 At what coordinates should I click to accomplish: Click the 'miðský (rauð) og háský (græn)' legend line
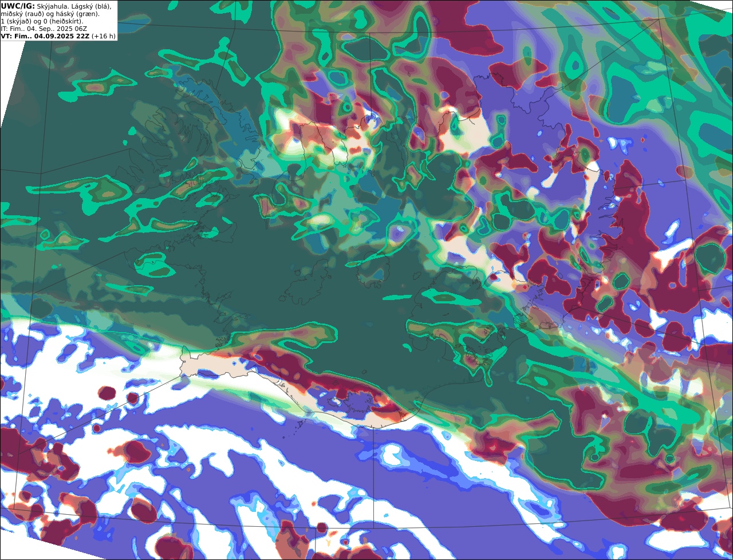point(50,13)
